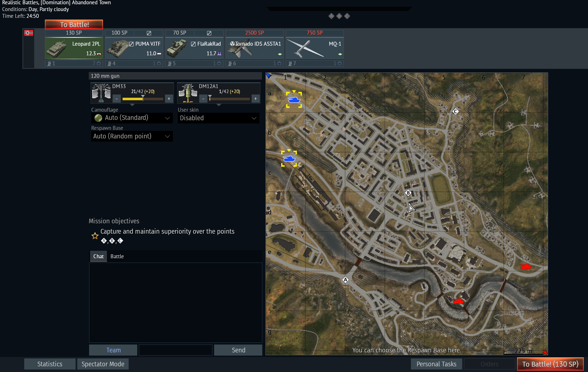Click the German flag country icon
Screen dimensions: 588x372
[x=29, y=33]
